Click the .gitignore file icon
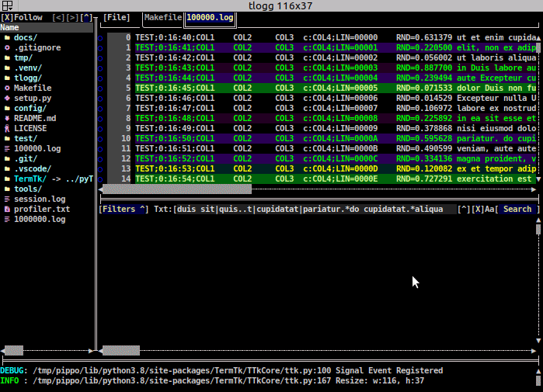This screenshot has width=543, height=392. [x=7, y=48]
